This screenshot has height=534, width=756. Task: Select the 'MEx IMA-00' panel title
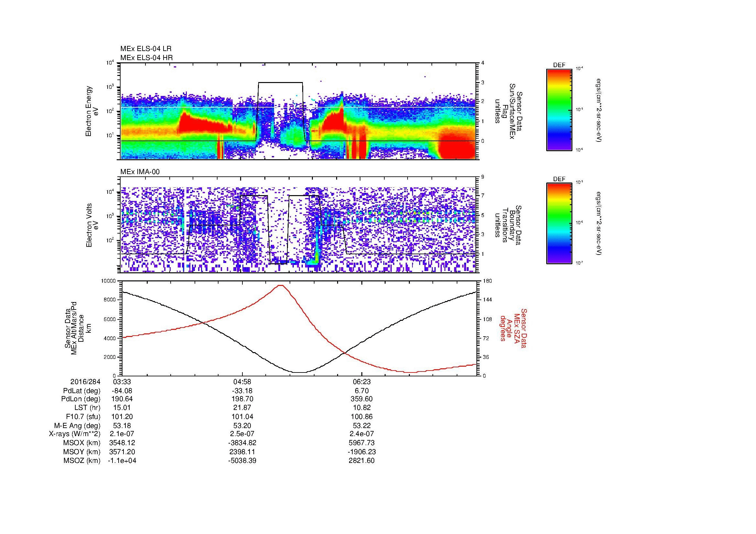[x=140, y=172]
